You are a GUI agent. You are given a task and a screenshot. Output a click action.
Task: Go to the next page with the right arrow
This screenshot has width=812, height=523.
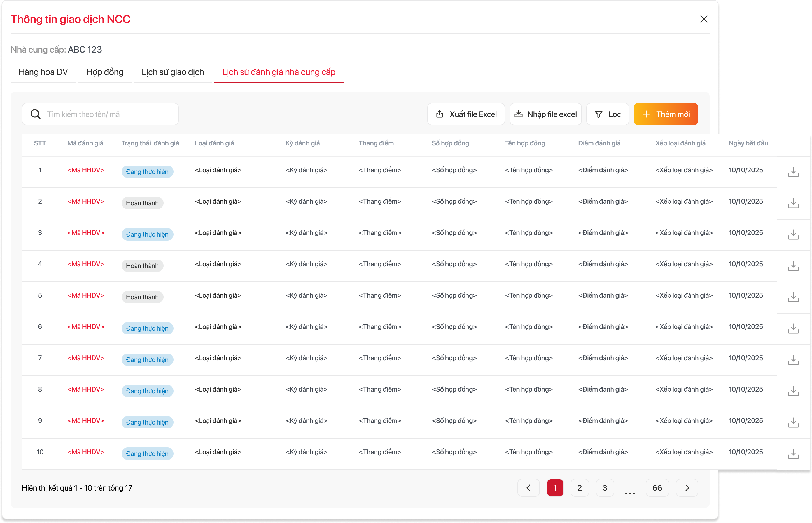pyautogui.click(x=687, y=488)
